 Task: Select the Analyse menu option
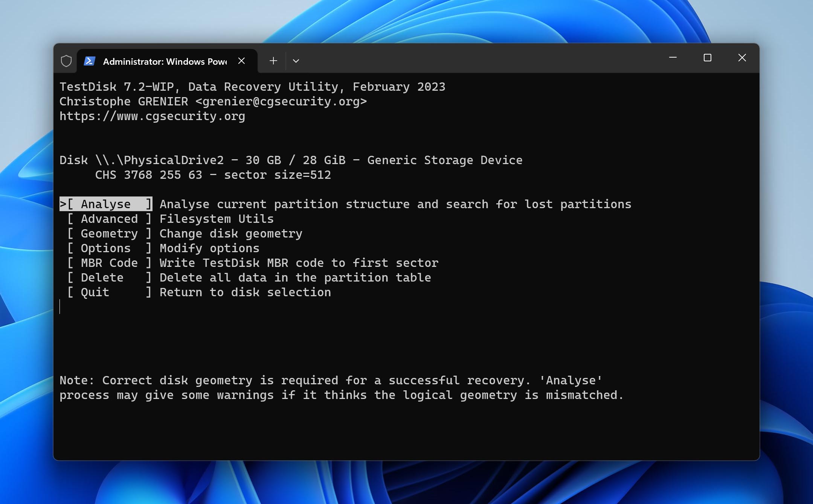106,204
